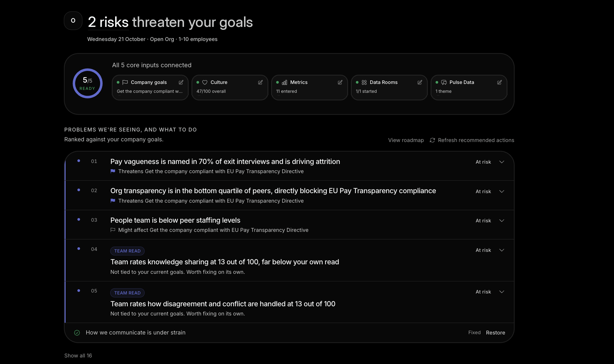Click 'Team rates knowledge sharing at 13' title
This screenshot has height=364, width=614.
[x=225, y=262]
